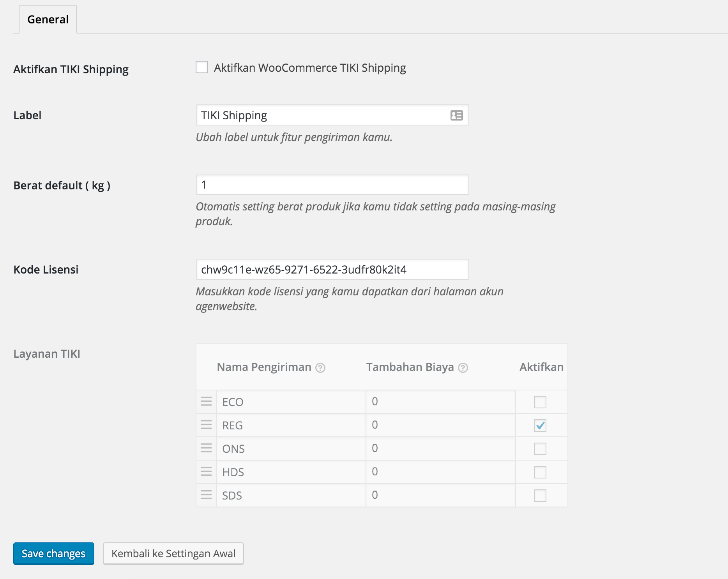Image resolution: width=728 pixels, height=579 pixels.
Task: Enable the ECO service checkbox
Action: [540, 402]
